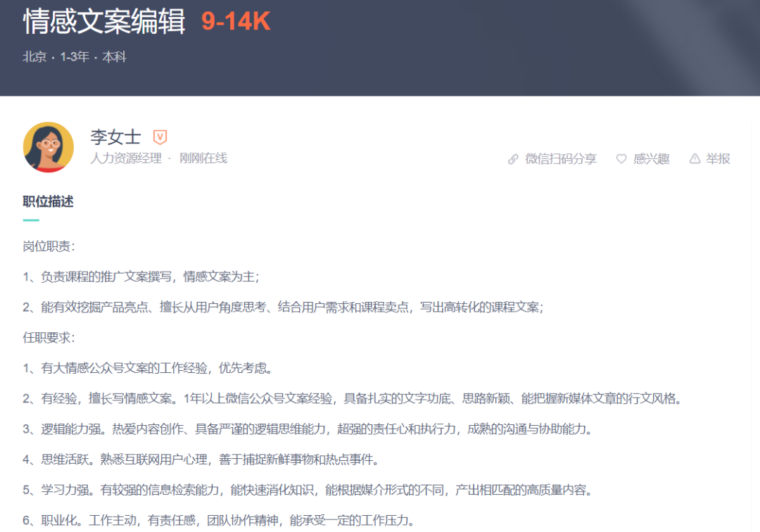The image size is (760, 532).
Task: Click the line 有经验，擅长写情感文案
Action: 353,399
